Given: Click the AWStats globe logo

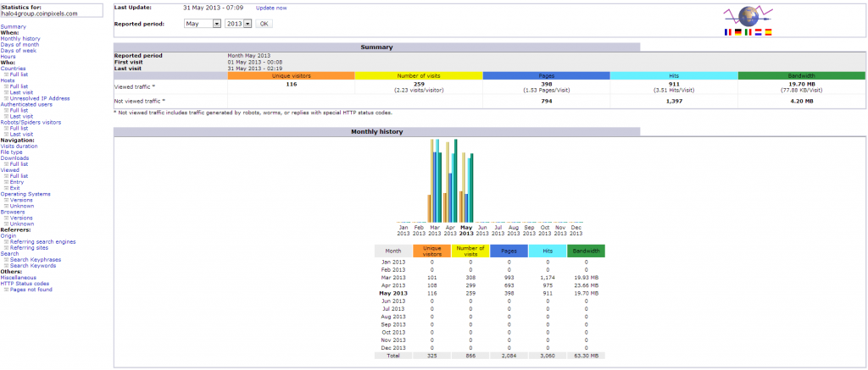Looking at the screenshot, I should (x=748, y=15).
